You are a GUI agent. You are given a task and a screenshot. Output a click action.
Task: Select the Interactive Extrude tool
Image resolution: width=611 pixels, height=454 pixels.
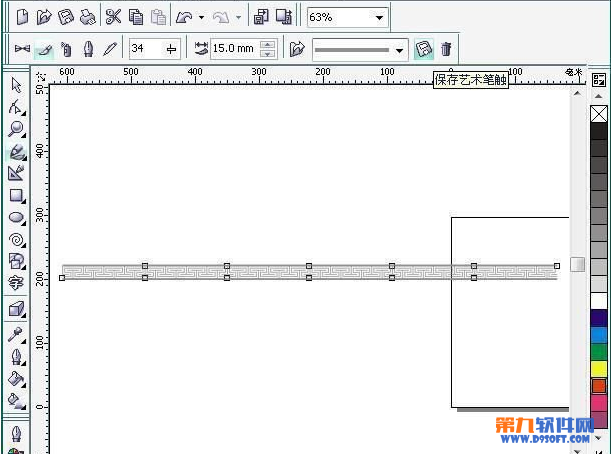coord(16,310)
